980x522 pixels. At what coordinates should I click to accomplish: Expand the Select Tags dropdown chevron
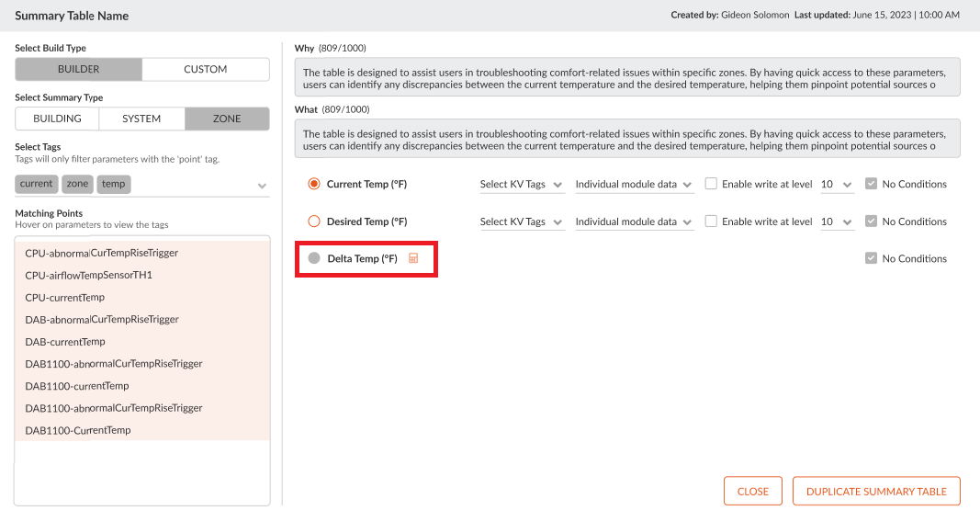coord(262,186)
